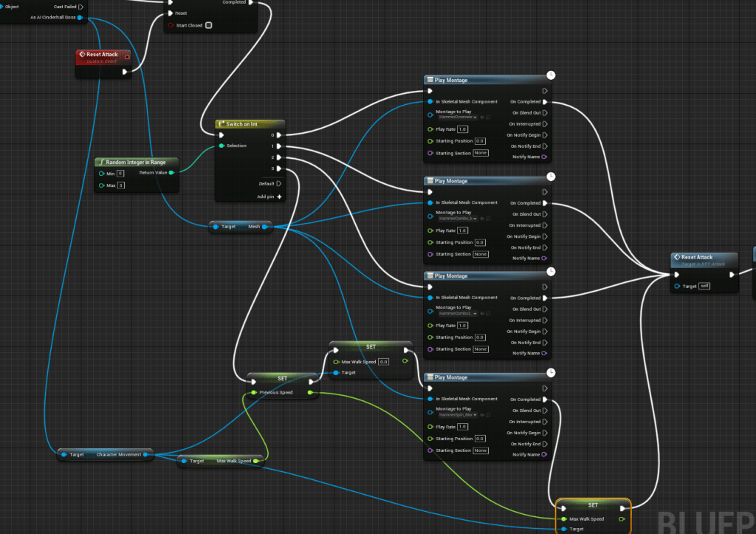Viewport: 756px width, 534px height.
Task: Click the Mesh output pin
Action: click(264, 227)
